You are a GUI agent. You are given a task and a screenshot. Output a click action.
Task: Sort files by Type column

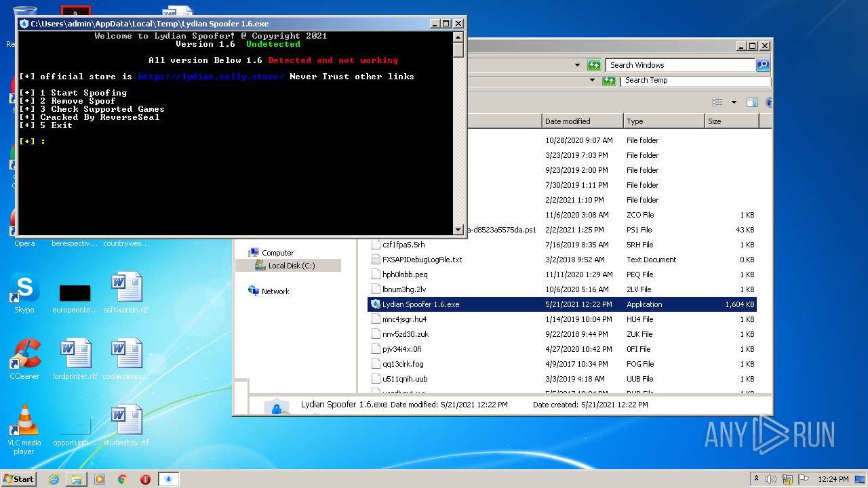coord(664,121)
